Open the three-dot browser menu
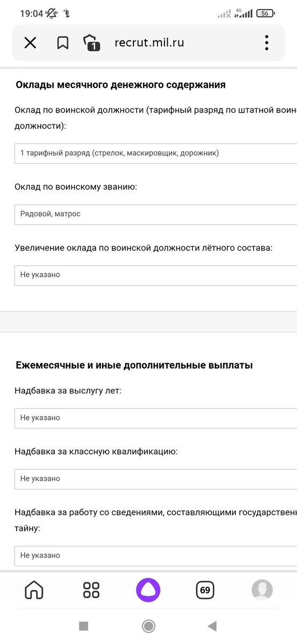This screenshot has height=644, width=297. (266, 43)
